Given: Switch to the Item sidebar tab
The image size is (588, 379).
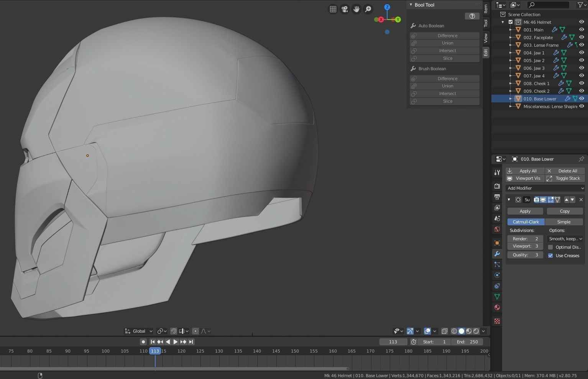Looking at the screenshot, I should 486,8.
